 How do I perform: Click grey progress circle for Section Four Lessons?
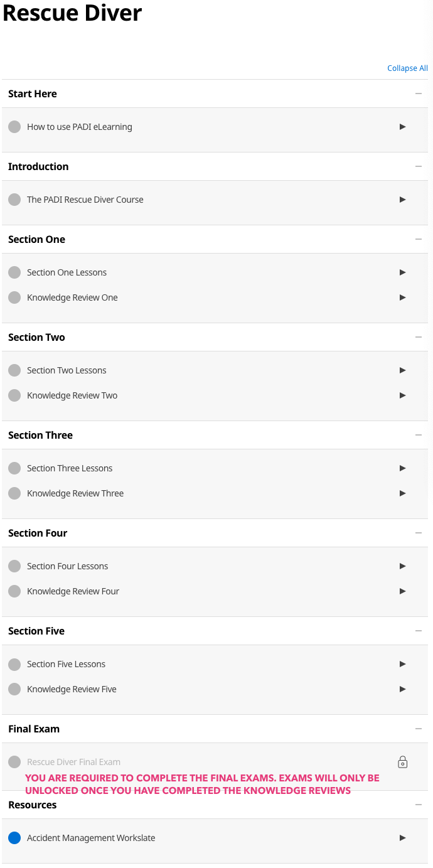tap(14, 566)
